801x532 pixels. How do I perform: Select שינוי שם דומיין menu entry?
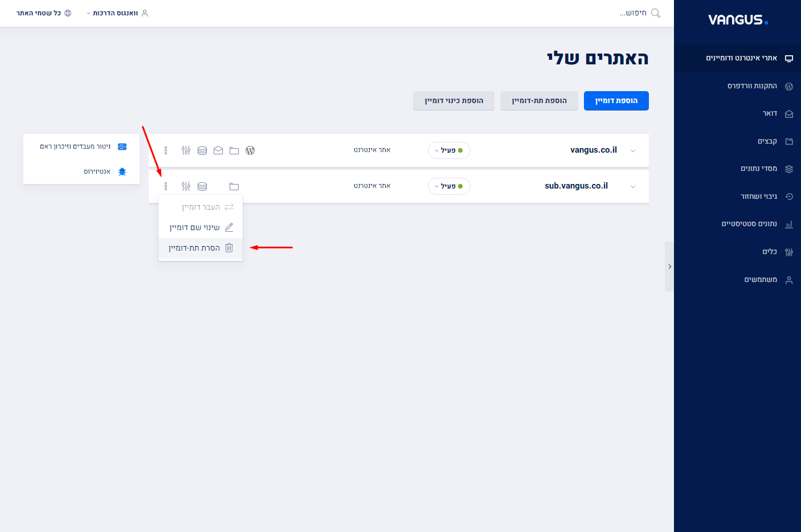pyautogui.click(x=201, y=227)
